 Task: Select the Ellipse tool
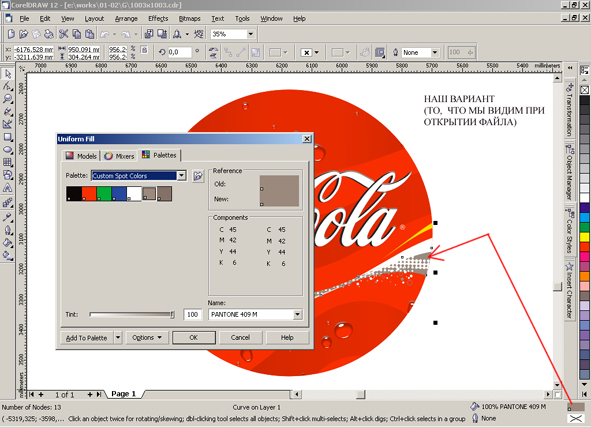point(8,150)
